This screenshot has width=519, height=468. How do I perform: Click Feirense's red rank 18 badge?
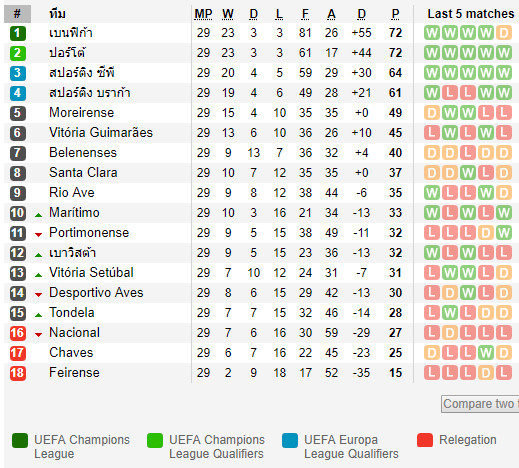coord(18,373)
